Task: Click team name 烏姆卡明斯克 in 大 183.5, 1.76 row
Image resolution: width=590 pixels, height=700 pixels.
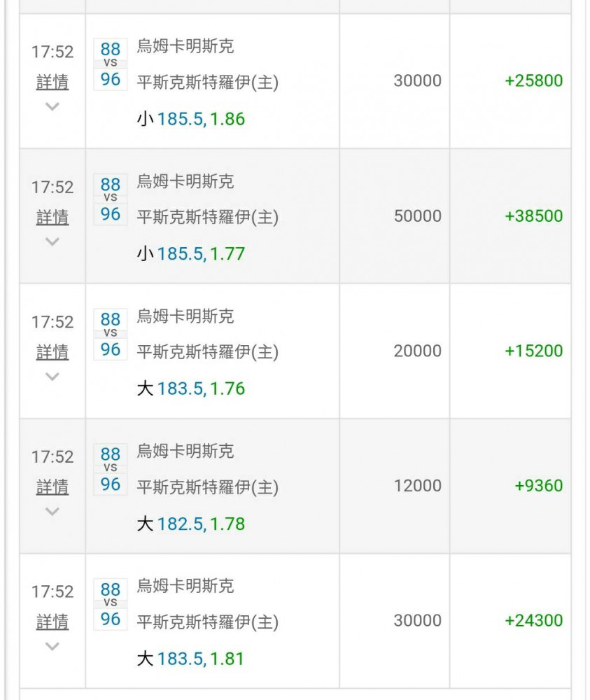Action: 185,316
